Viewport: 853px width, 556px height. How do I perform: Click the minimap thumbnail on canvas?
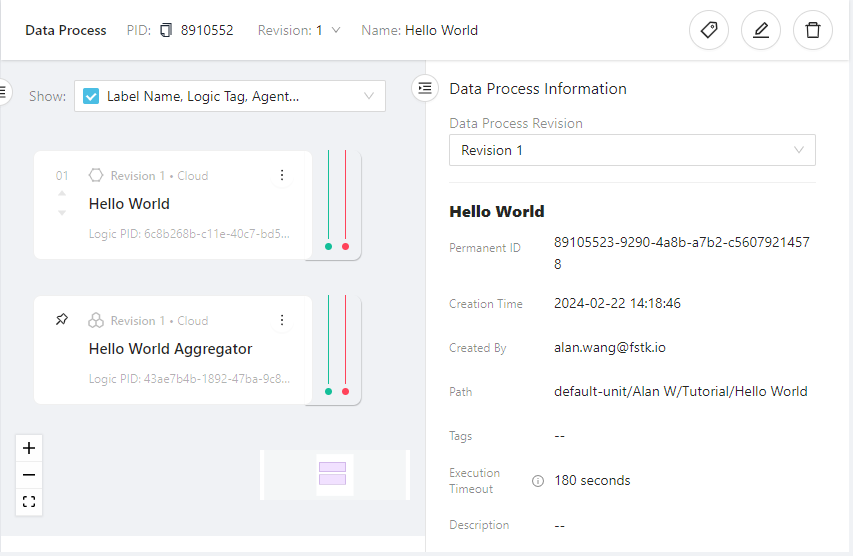point(333,474)
